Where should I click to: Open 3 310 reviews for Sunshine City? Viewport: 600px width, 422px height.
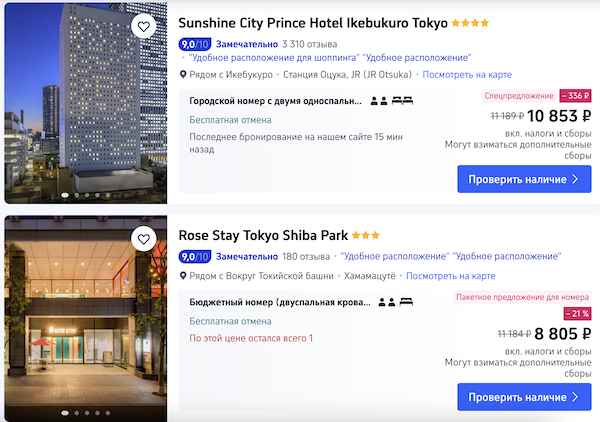point(309,44)
